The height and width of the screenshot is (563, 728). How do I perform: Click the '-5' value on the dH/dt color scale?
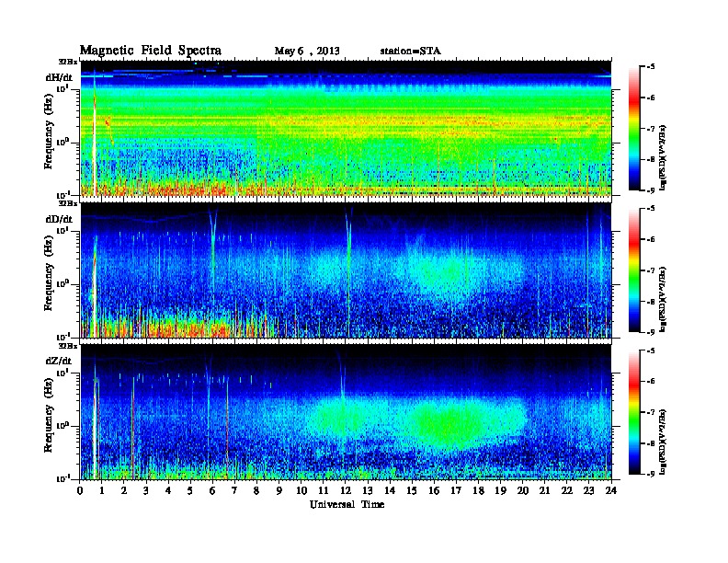pyautogui.click(x=651, y=67)
